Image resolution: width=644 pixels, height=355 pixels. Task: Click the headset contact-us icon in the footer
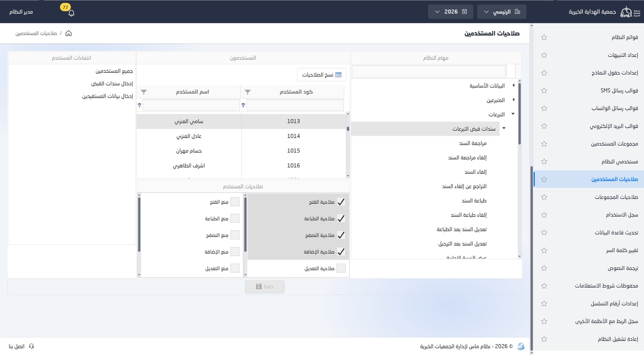pos(31,346)
